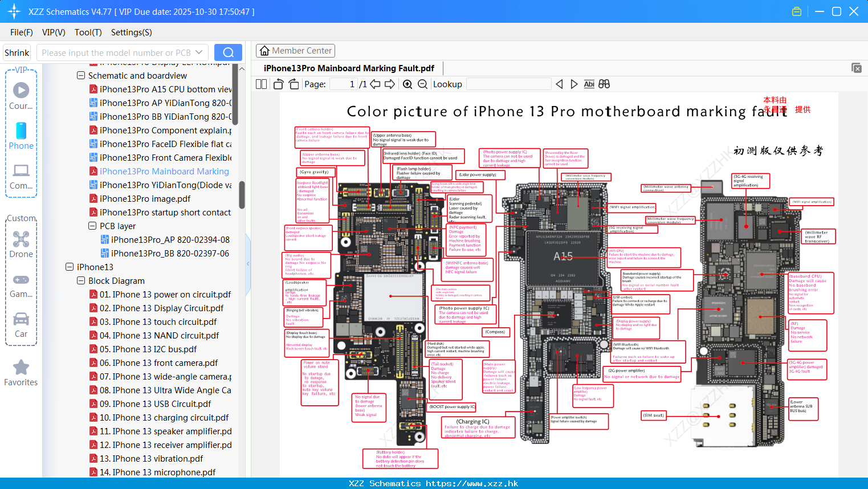Viewport: 868px width, 489px height.
Task: Open the Courses sidebar icon
Action: pos(21,96)
